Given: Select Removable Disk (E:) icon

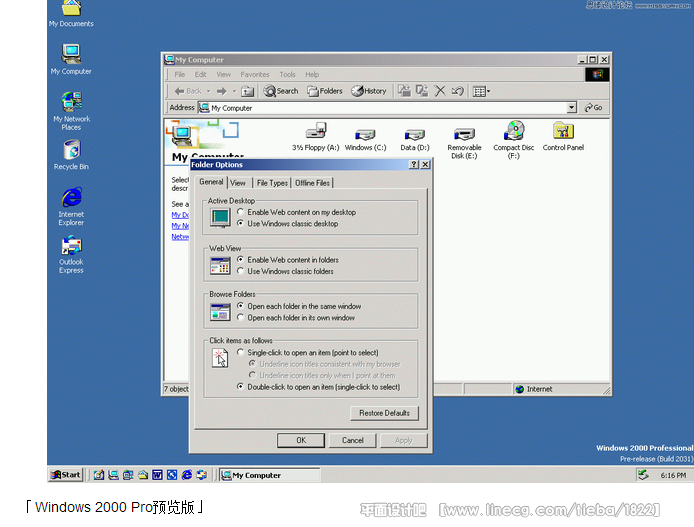Looking at the screenshot, I should (464, 143).
